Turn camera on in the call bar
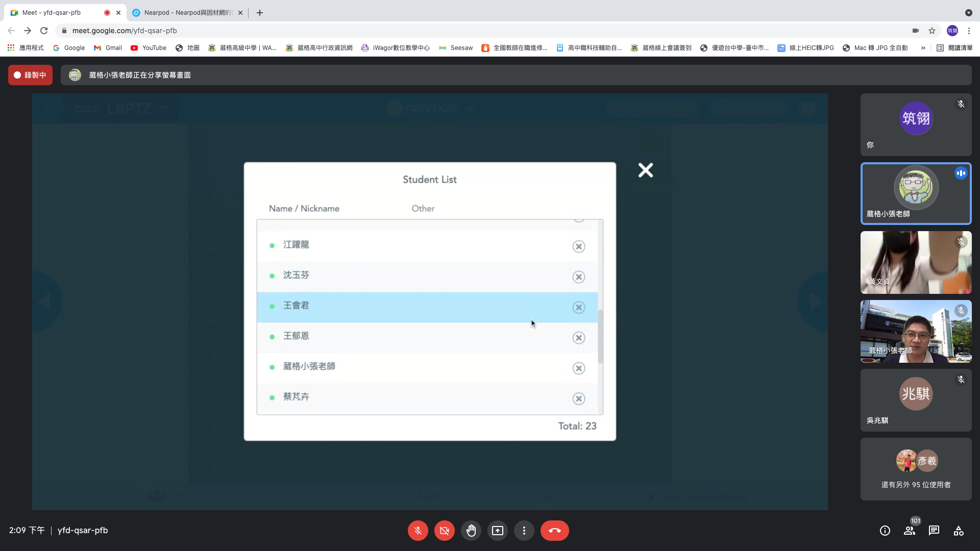Viewport: 980px width, 551px height. tap(444, 531)
